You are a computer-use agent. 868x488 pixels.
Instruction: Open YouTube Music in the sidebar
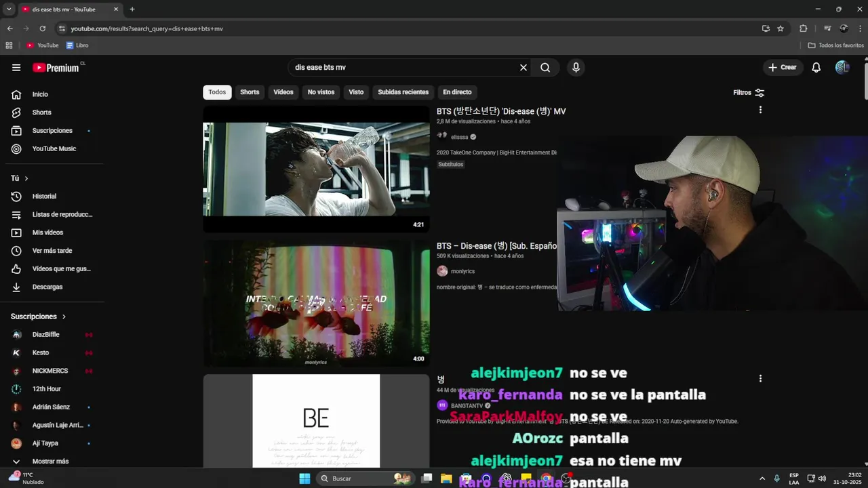point(54,148)
